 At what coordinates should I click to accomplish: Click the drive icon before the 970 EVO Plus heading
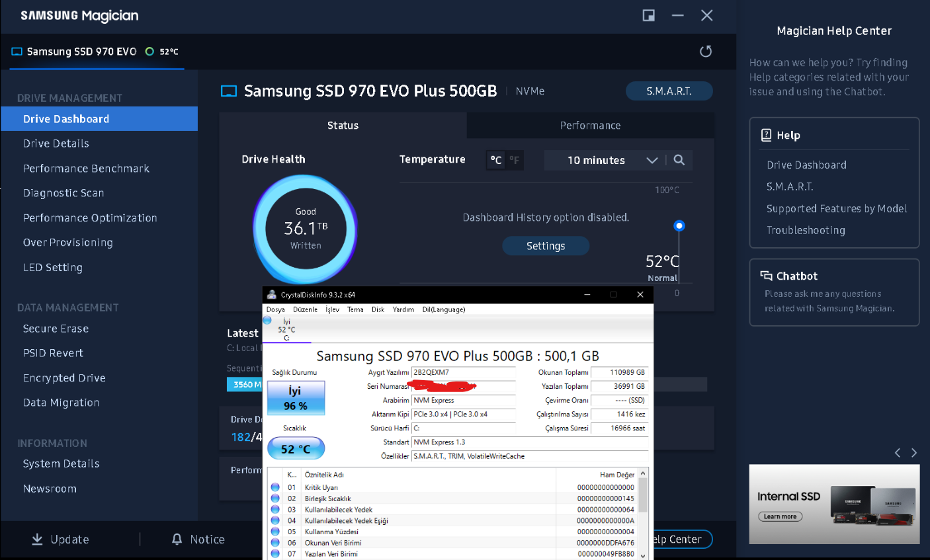coord(228,91)
